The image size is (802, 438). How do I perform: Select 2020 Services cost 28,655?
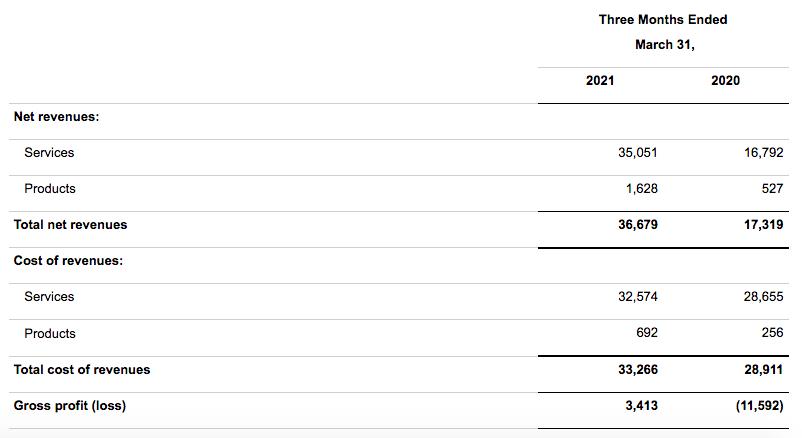coord(765,296)
